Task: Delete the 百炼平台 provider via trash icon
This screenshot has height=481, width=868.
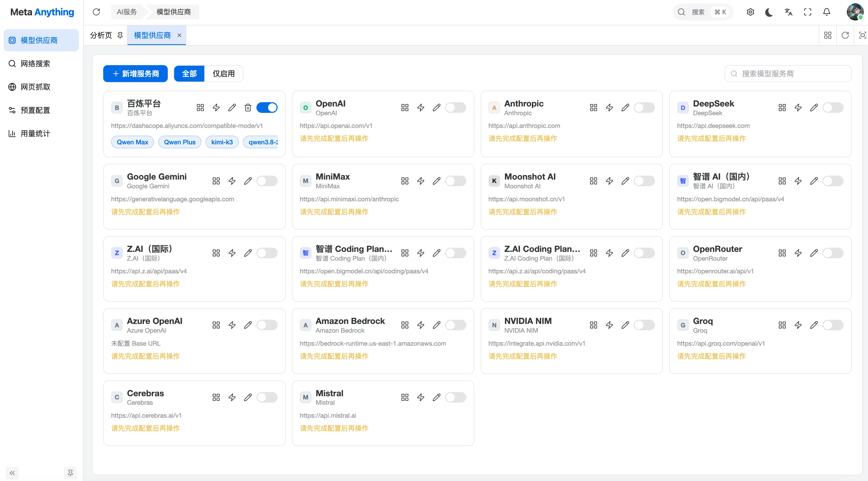Action: [248, 108]
